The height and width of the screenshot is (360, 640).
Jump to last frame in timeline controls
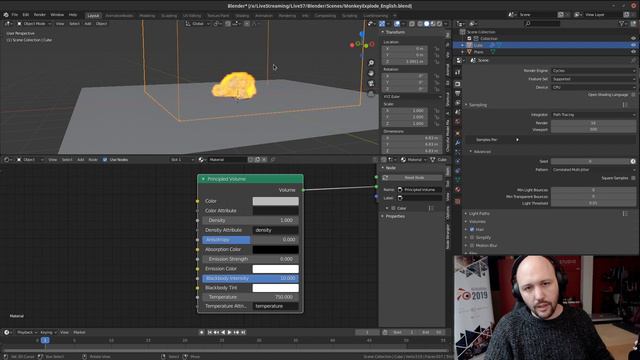[243, 332]
